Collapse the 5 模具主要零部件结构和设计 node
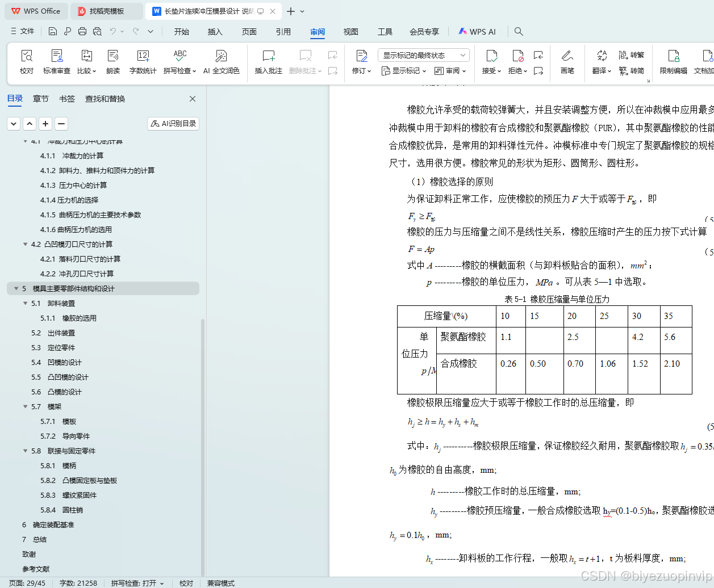714x588 pixels. tap(16, 288)
